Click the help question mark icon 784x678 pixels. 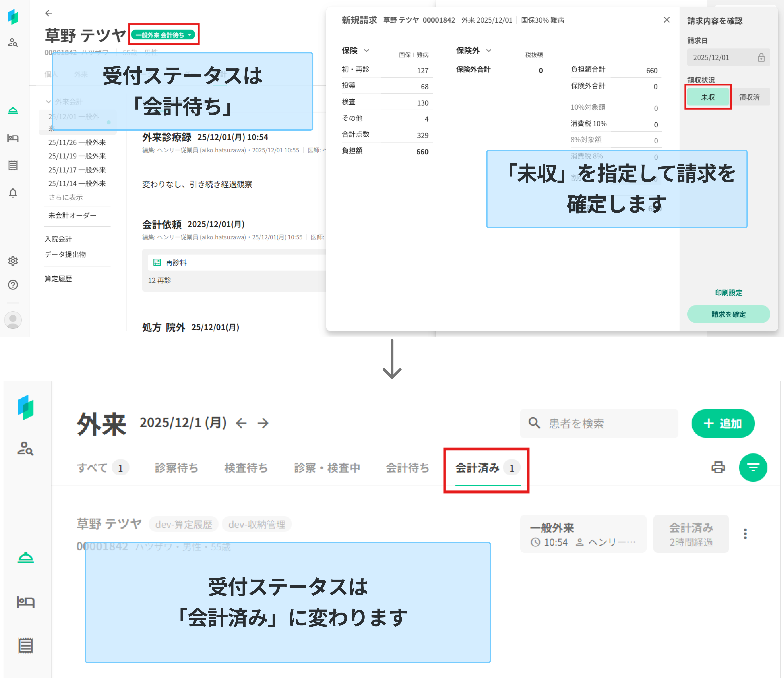click(x=13, y=285)
